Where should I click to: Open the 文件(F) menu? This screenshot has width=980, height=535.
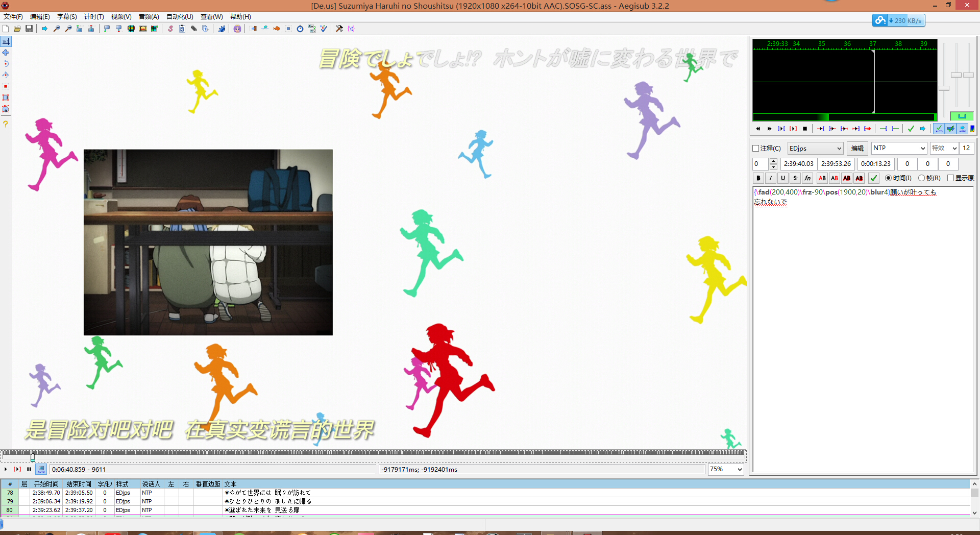pyautogui.click(x=13, y=17)
